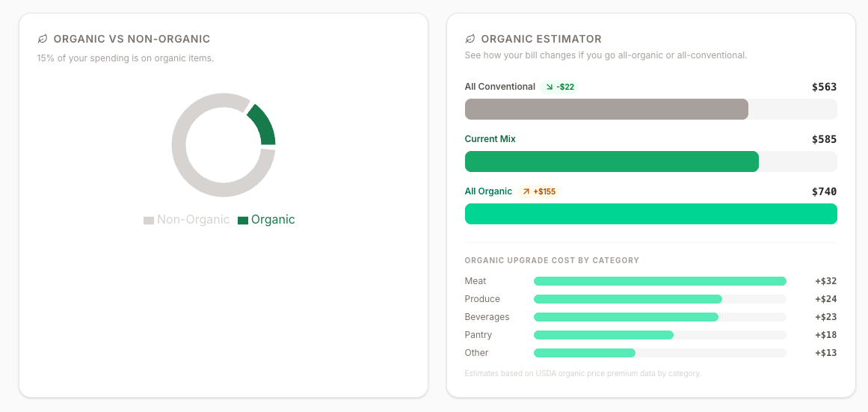
Task: Click the leaf icon beside Organic vs Non-Organic
Action: 43,39
